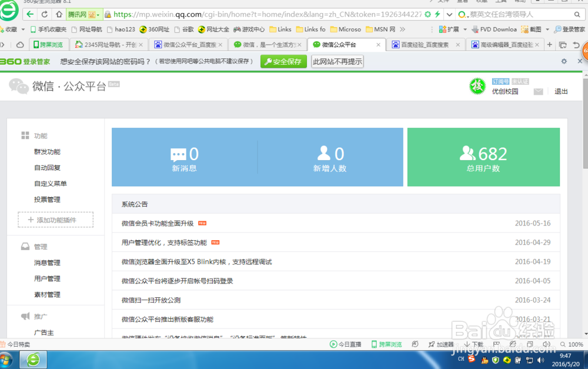Image resolution: width=588 pixels, height=369 pixels.
Task: Click the 新增人数 person icon
Action: (x=323, y=153)
